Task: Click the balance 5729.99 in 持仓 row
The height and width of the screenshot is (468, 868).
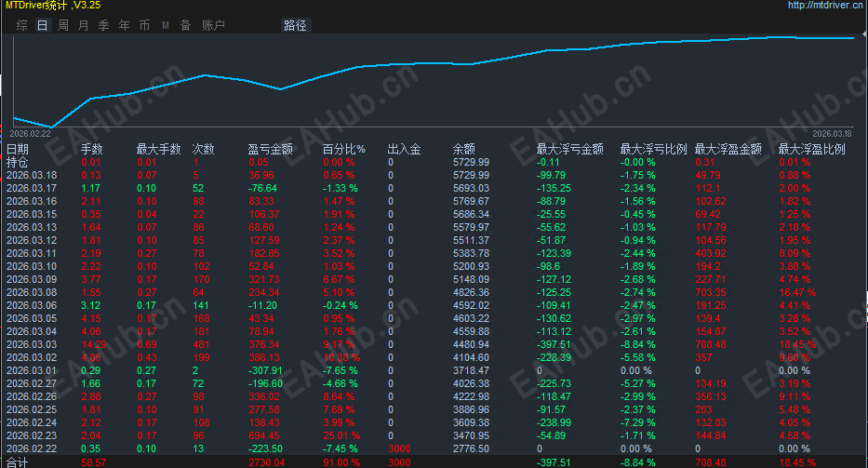Action: [x=471, y=162]
